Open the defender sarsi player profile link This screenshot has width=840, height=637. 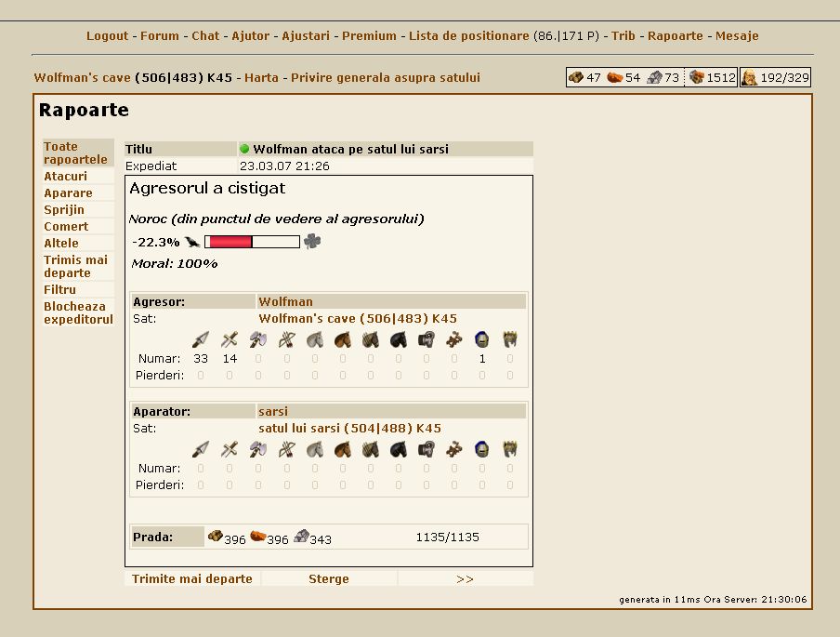click(273, 411)
